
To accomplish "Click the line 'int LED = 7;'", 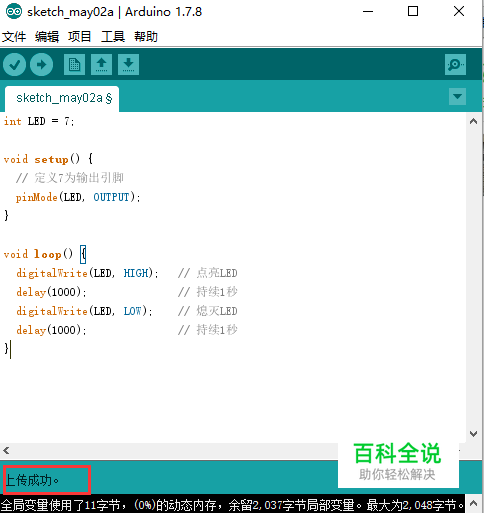I will click(39, 121).
